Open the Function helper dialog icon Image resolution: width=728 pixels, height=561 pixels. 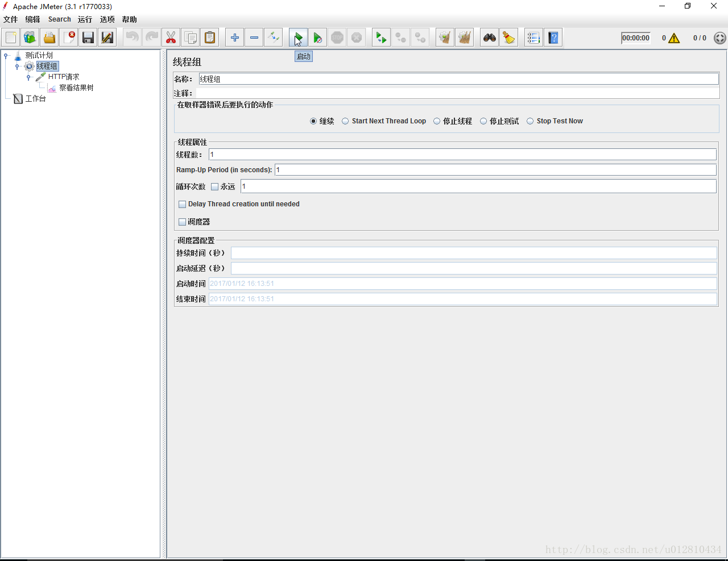(534, 38)
